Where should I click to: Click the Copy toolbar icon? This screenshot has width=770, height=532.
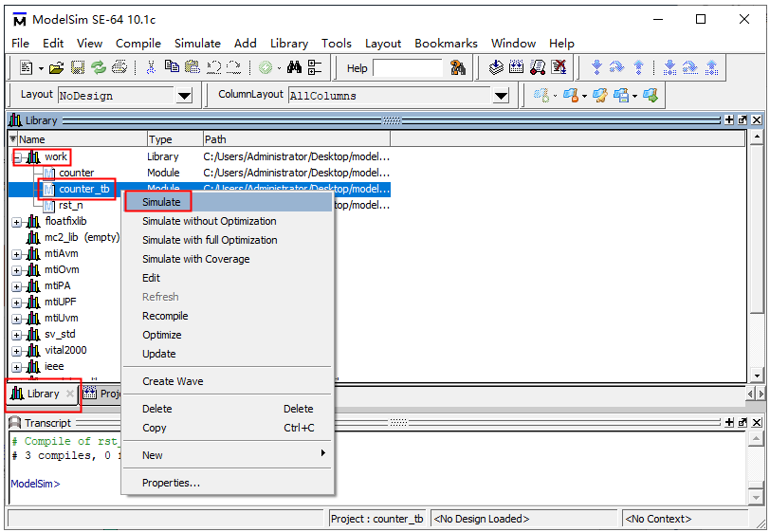pyautogui.click(x=172, y=68)
